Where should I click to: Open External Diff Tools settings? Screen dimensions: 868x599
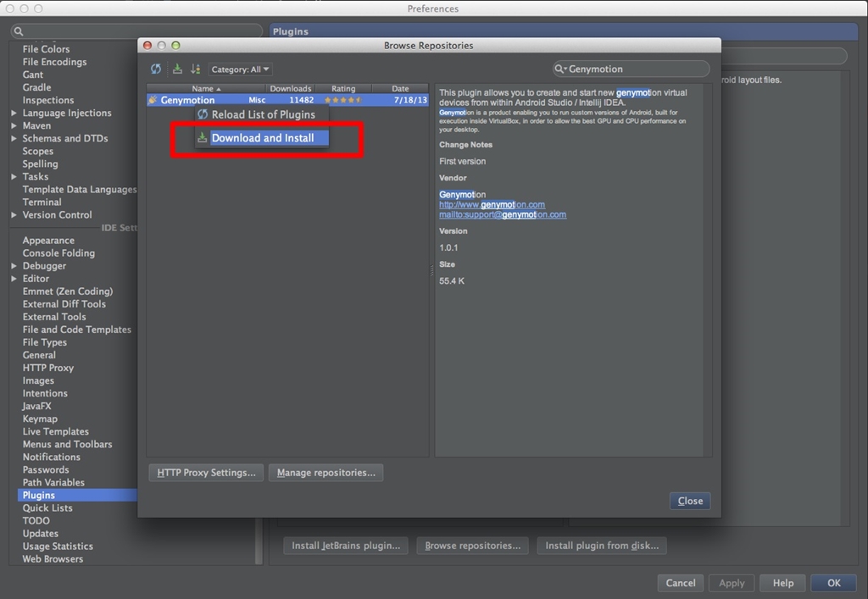pyautogui.click(x=64, y=303)
